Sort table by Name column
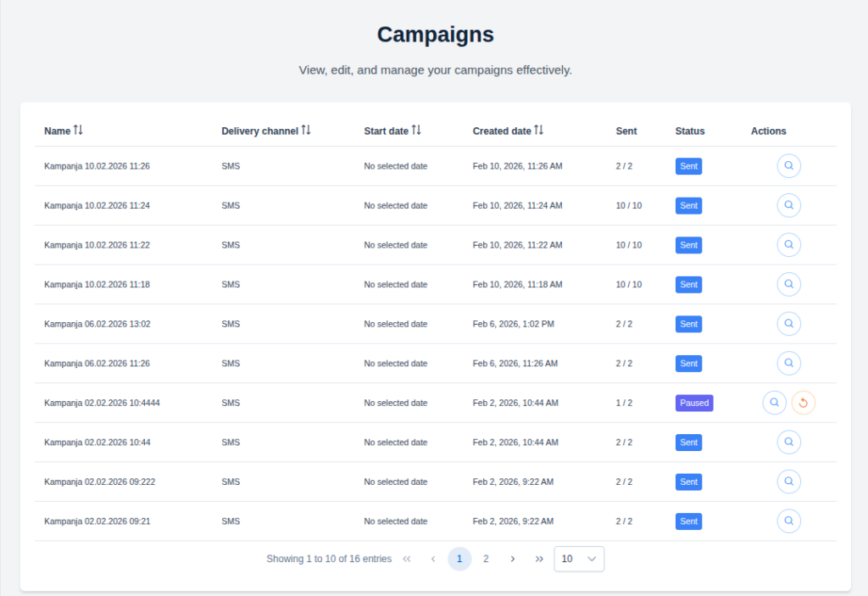 pyautogui.click(x=78, y=131)
